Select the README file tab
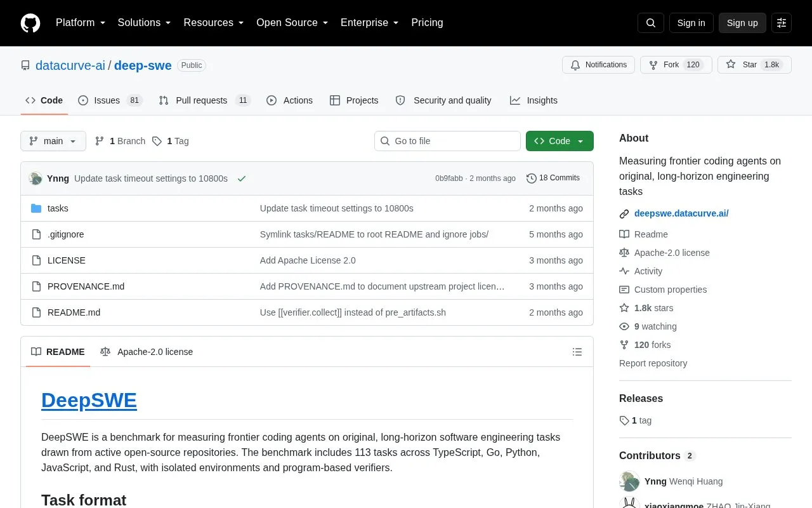 tap(58, 352)
